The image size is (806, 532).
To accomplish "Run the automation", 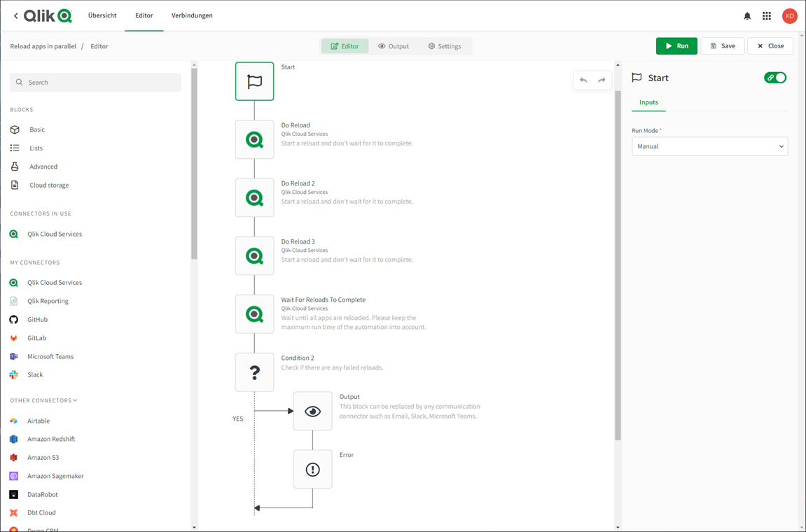I will coord(676,45).
